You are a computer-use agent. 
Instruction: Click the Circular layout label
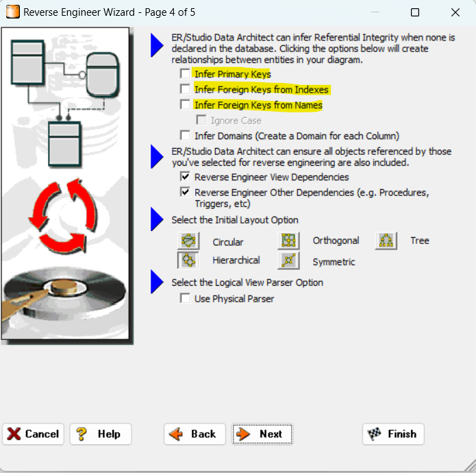(227, 242)
